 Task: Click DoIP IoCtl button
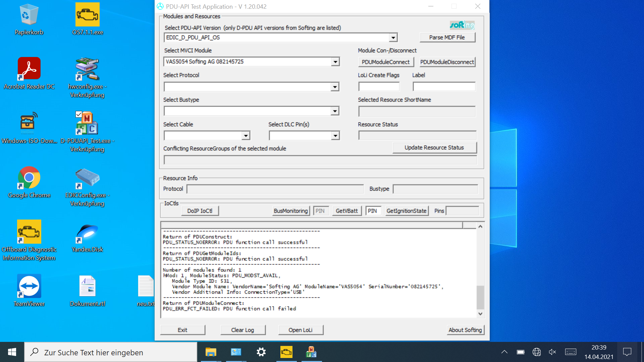pyautogui.click(x=200, y=211)
